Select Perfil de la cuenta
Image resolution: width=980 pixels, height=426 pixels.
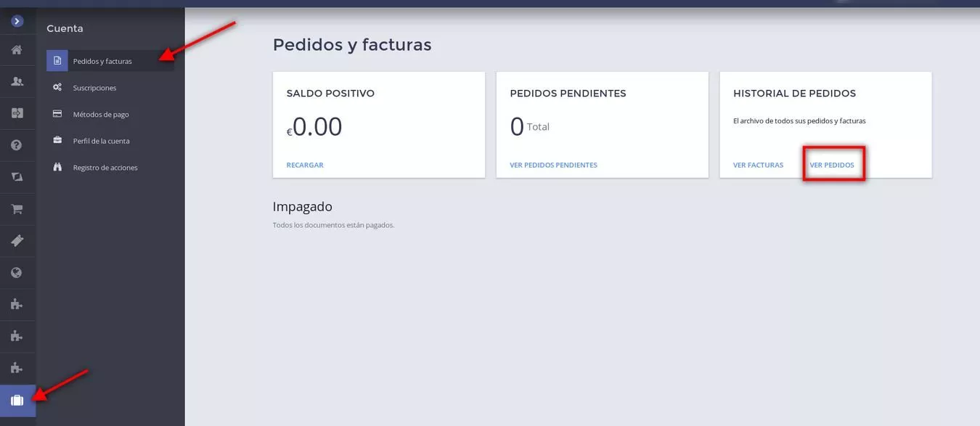click(101, 141)
